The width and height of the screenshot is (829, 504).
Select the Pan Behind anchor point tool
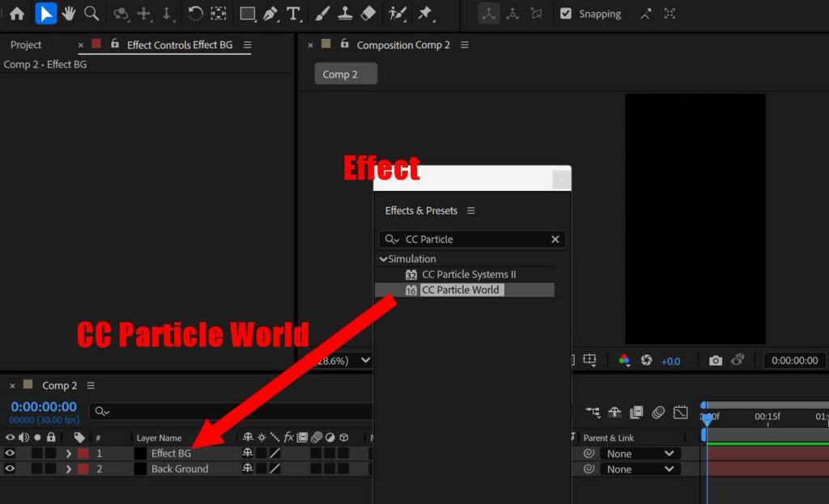tap(219, 14)
